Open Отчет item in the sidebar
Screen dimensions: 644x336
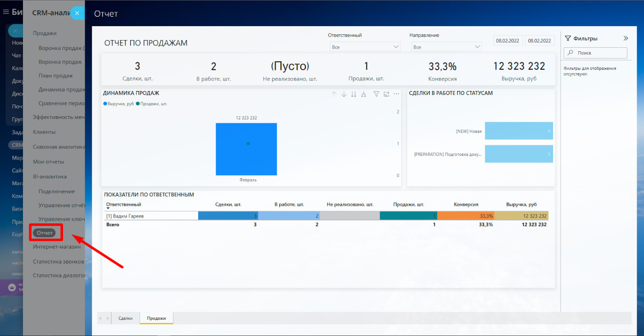[45, 233]
